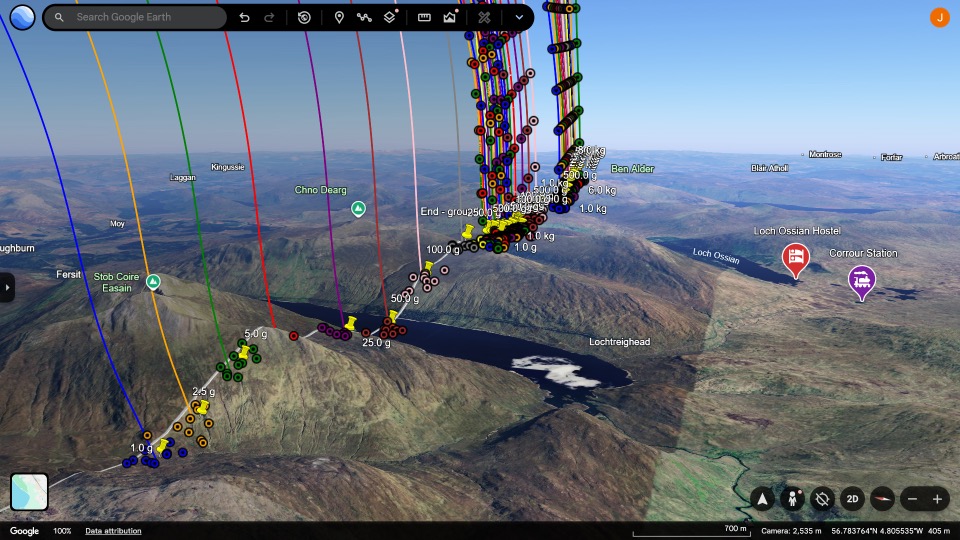Click the Ben Alder label
This screenshot has height=540, width=960.
click(632, 168)
